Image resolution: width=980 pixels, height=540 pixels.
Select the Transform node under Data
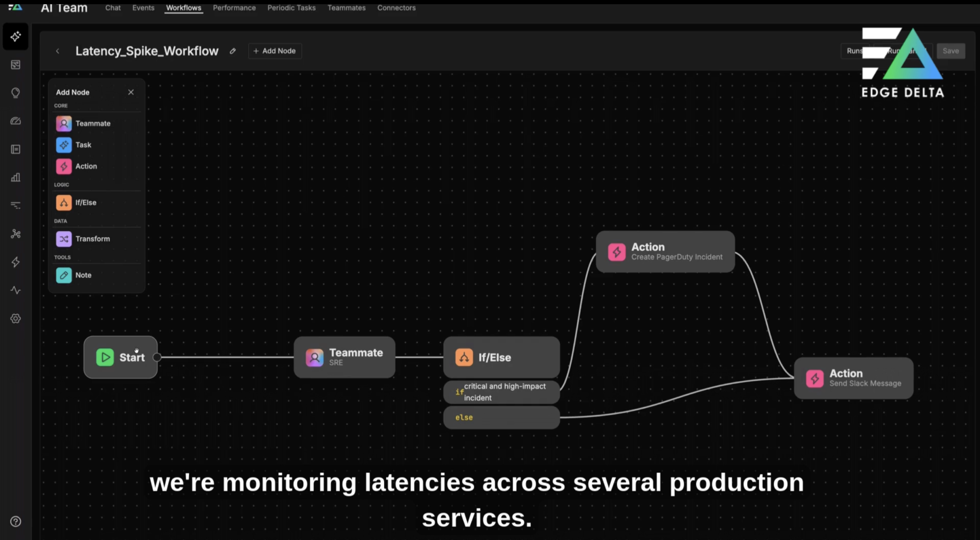point(93,238)
